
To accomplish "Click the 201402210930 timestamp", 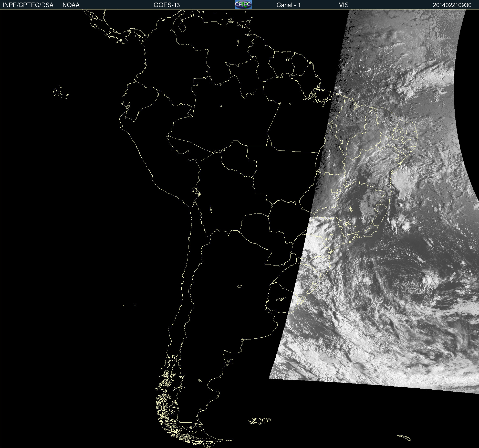I will 452,5.
